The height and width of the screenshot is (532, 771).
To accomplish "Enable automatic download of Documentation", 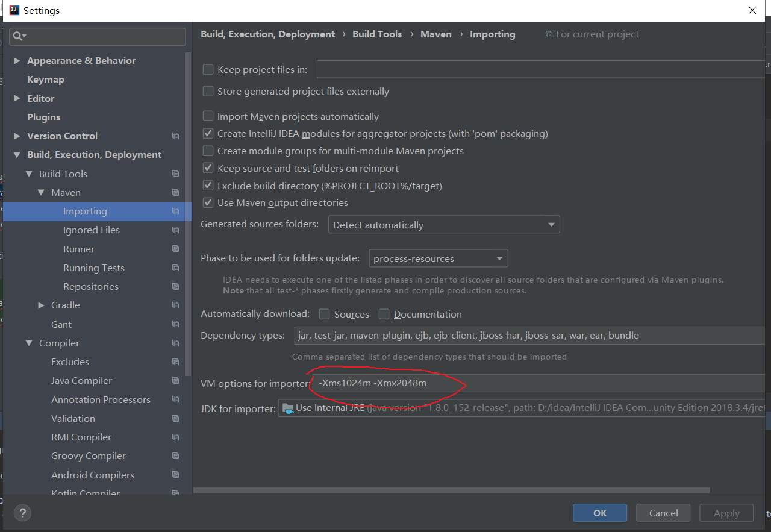I will (x=384, y=314).
